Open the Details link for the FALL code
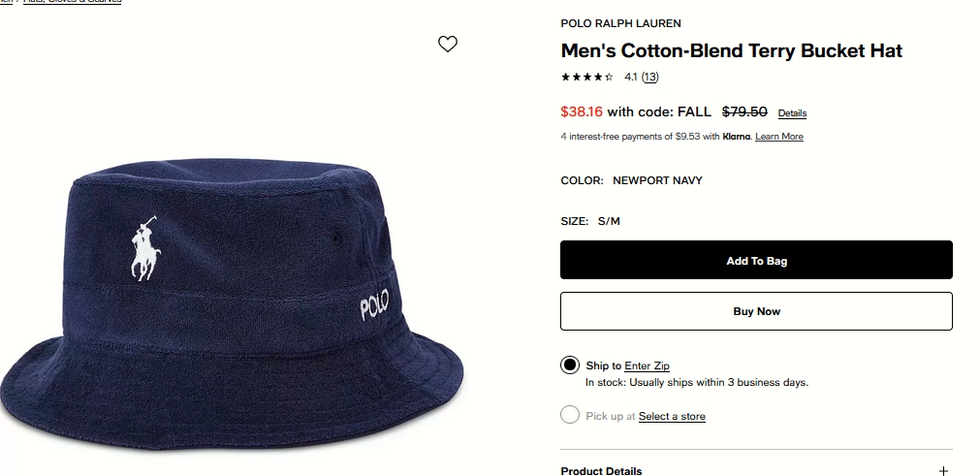980x476 pixels. click(792, 113)
